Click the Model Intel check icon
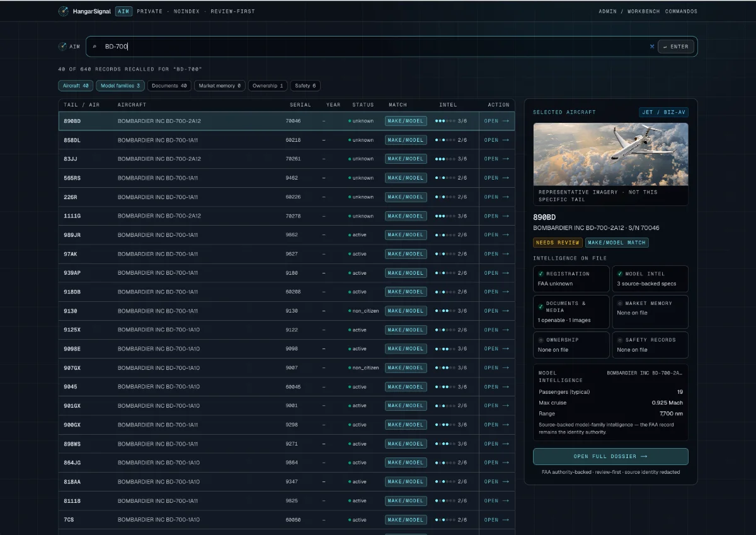 coord(620,274)
